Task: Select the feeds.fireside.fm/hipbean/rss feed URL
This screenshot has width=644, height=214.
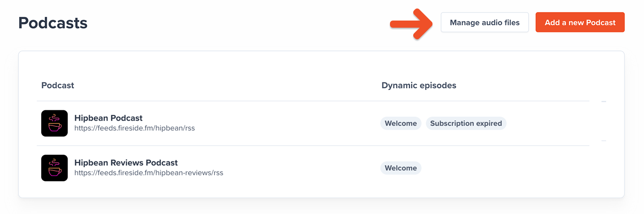Action: (135, 128)
